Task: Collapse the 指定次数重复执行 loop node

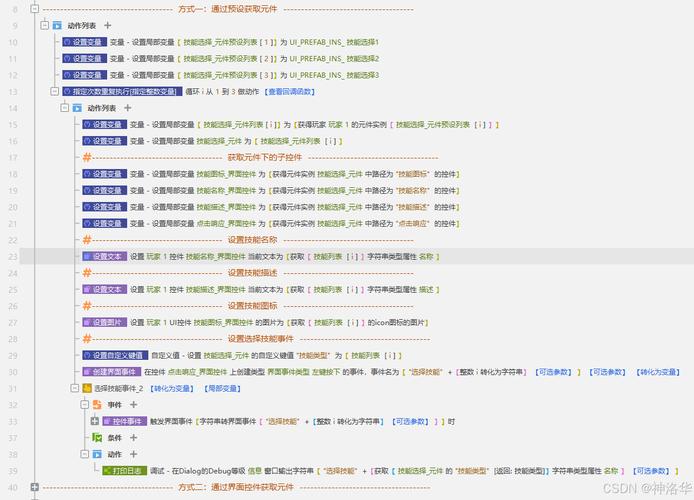Action: pos(54,92)
